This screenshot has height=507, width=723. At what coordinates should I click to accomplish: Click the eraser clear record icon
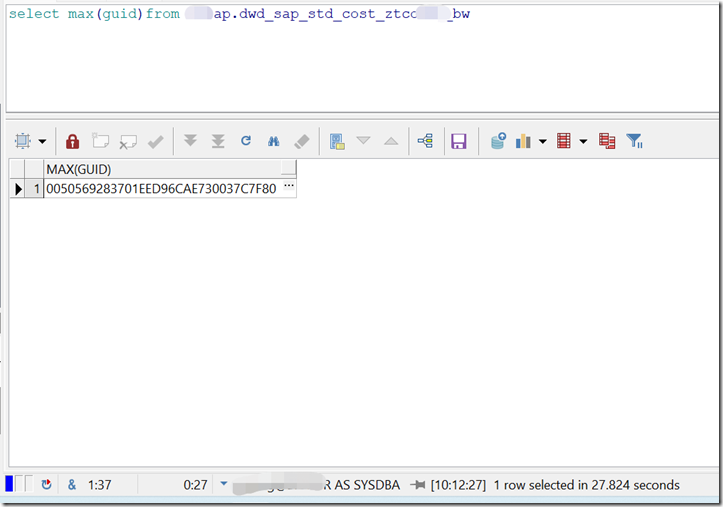pyautogui.click(x=302, y=141)
